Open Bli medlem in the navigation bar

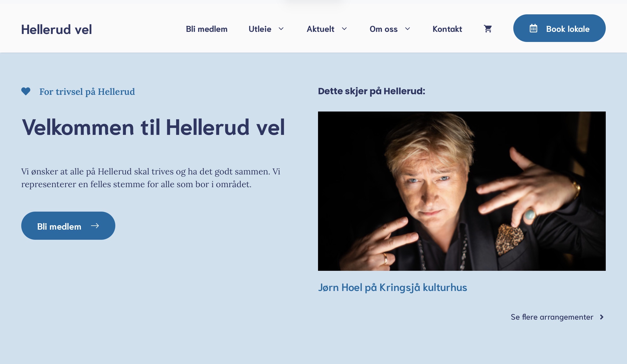[x=207, y=29]
